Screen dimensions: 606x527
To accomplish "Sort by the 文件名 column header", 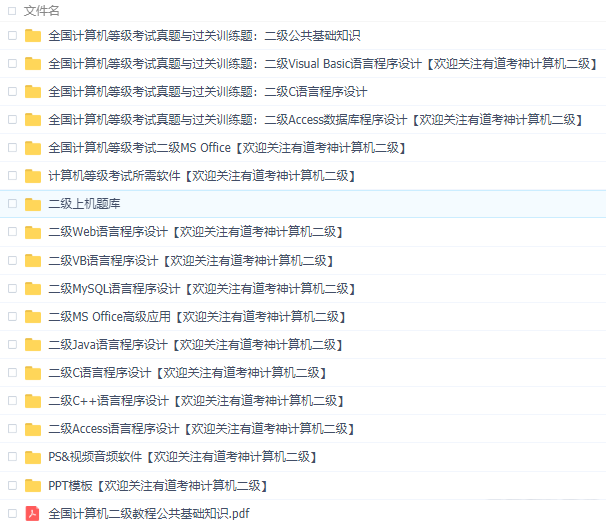I will 41,11.
